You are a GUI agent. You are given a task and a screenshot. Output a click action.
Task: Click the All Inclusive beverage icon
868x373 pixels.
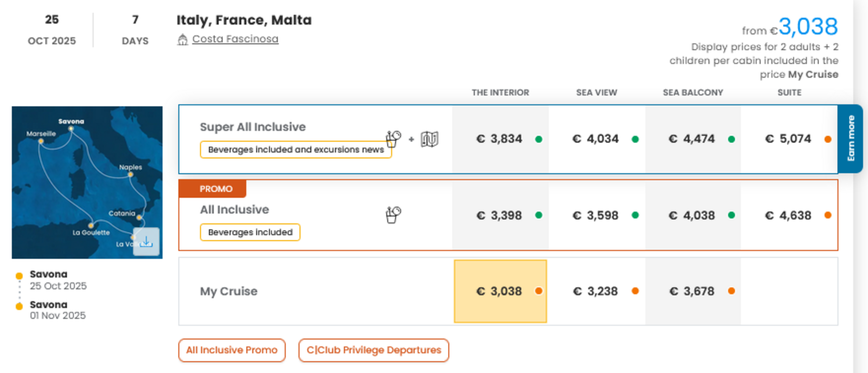tap(393, 215)
